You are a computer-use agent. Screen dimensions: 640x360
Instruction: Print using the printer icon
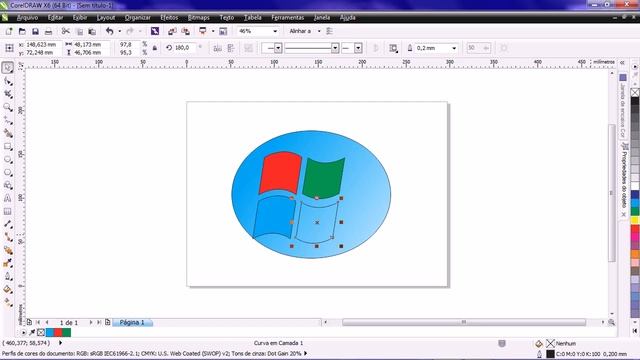(x=48, y=31)
